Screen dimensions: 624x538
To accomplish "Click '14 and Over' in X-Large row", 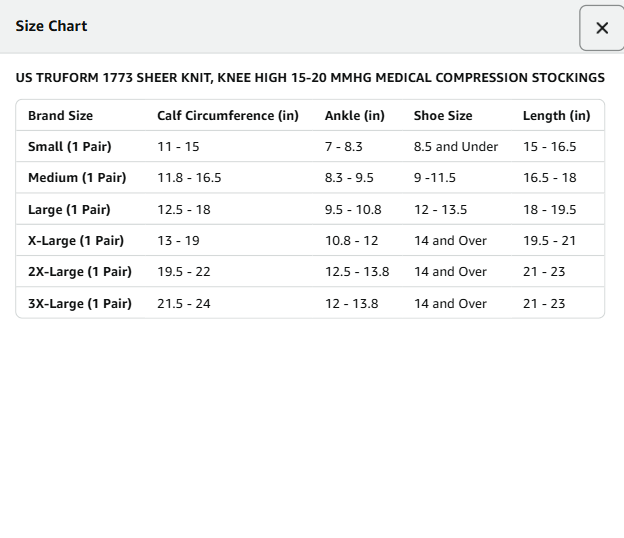I will click(x=450, y=241).
